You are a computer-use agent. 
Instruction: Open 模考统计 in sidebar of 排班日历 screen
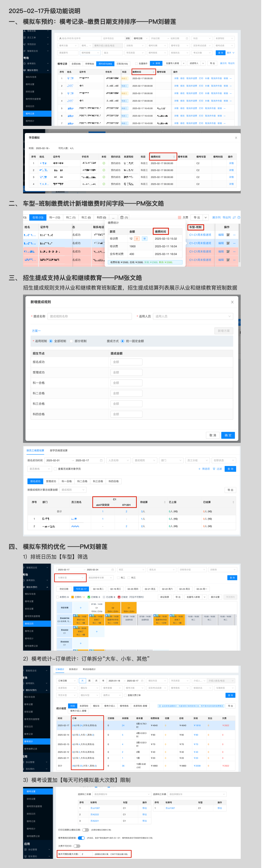point(29,638)
